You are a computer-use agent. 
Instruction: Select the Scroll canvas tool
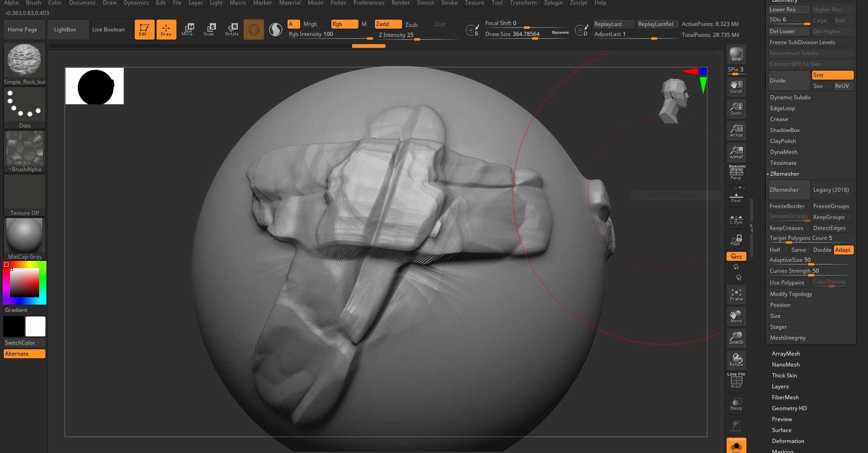point(736,87)
